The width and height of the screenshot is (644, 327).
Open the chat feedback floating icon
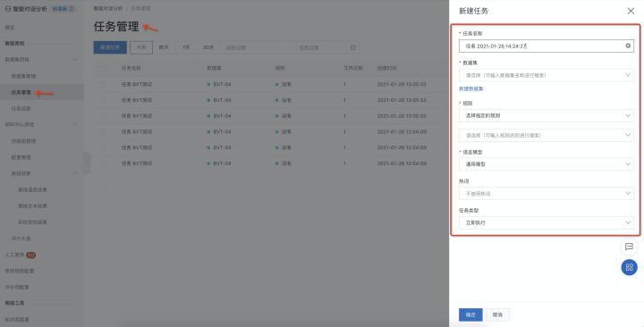[629, 247]
